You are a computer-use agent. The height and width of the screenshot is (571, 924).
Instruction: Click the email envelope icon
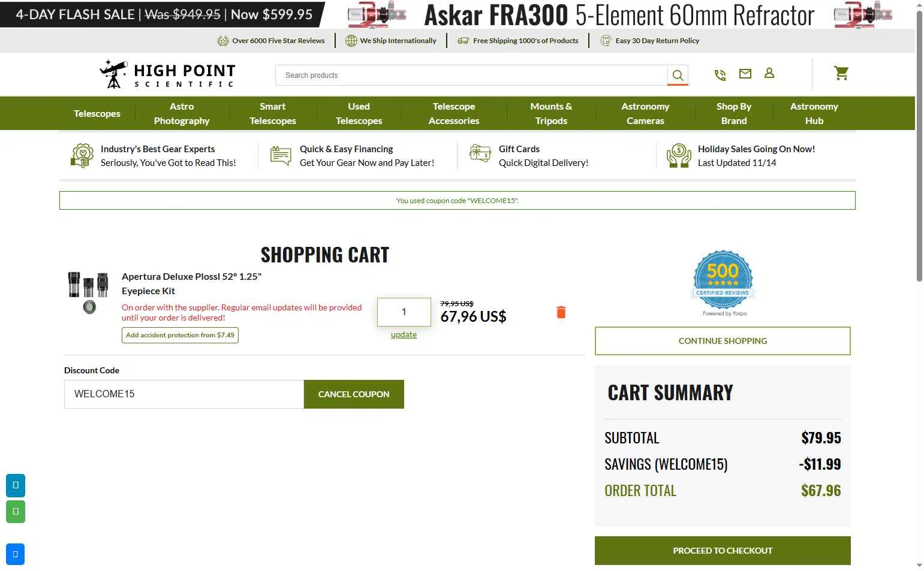(x=745, y=74)
